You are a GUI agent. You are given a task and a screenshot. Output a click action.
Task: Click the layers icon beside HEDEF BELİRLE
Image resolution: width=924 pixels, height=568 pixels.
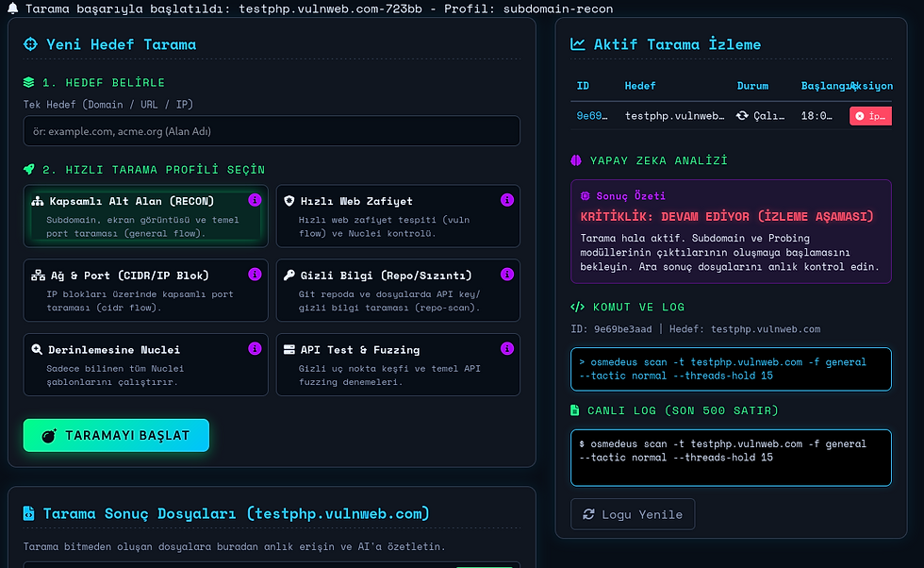tap(29, 83)
